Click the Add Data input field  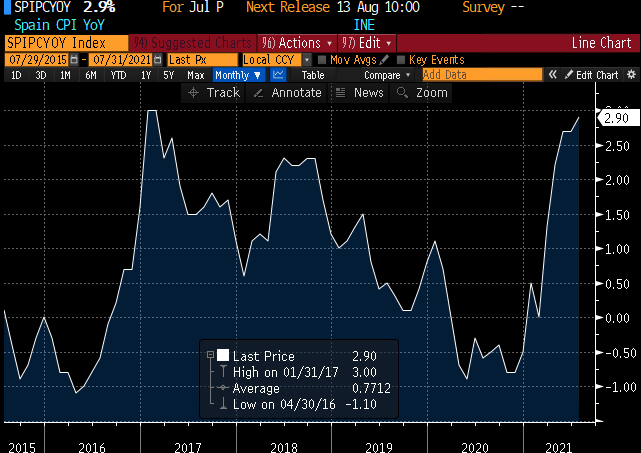tap(480, 75)
